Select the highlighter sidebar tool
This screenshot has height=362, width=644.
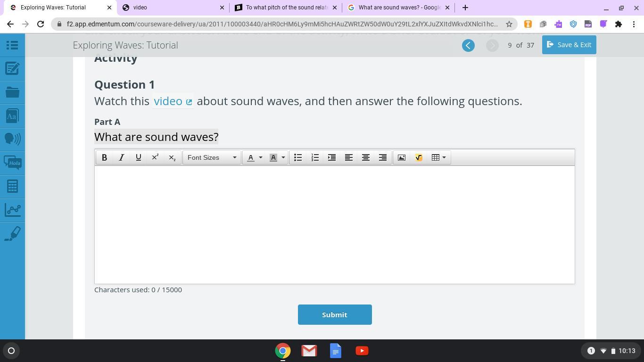coord(12,233)
